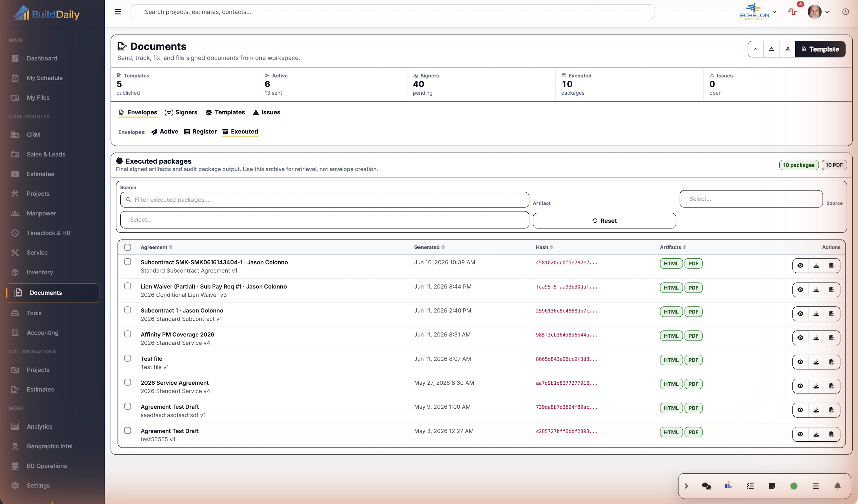Open the Echelon Services company dropdown
Screen dimensions: 858x504
coord(758,12)
